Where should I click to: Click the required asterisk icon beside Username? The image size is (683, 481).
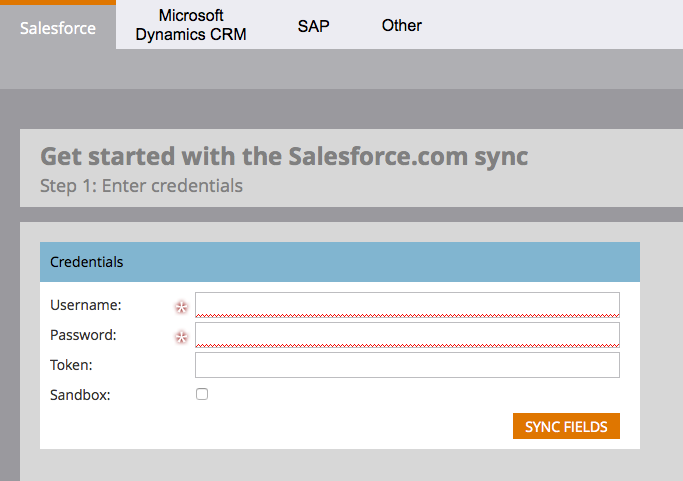(182, 305)
